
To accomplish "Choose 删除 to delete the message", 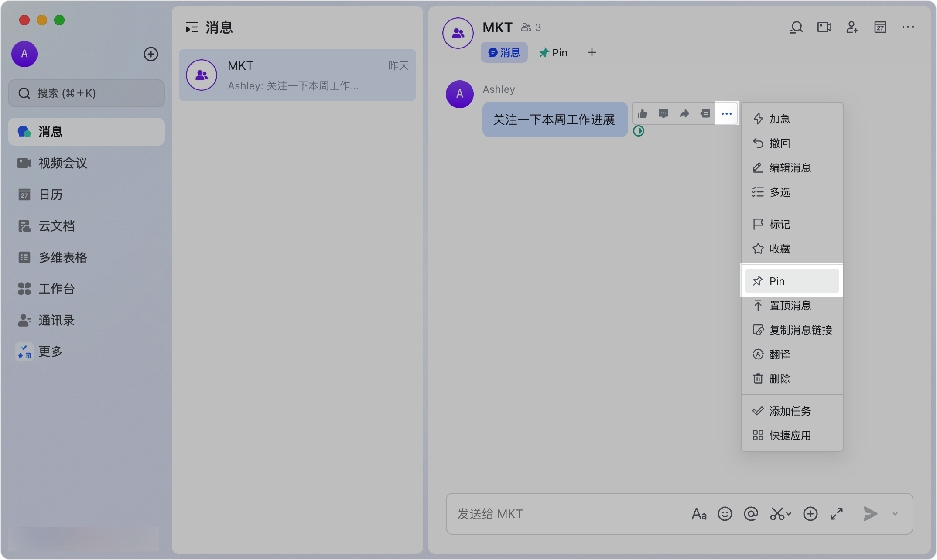I will tap(792, 379).
